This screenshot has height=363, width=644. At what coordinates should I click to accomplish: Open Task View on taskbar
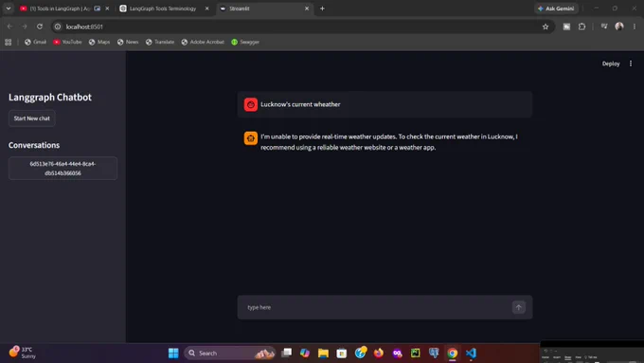coord(287,354)
